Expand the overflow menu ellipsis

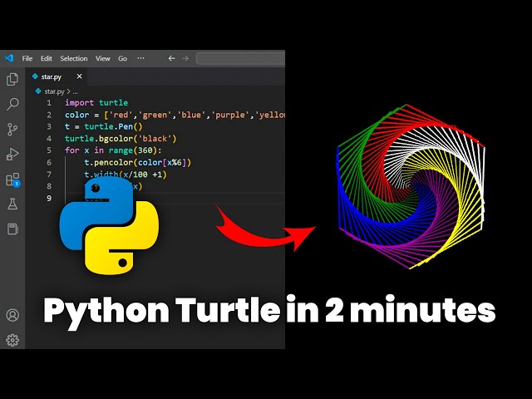coord(140,58)
